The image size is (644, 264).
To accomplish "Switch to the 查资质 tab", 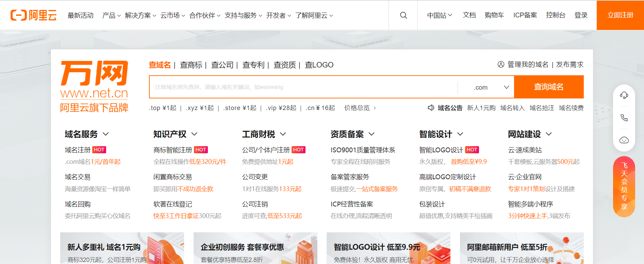I will tap(285, 65).
